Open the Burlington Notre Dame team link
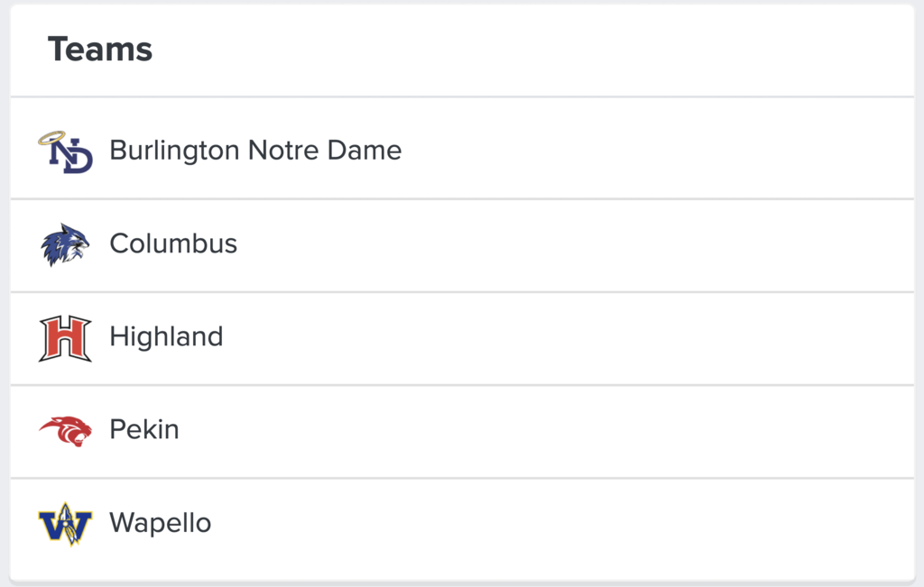Image resolution: width=924 pixels, height=587 pixels. pyautogui.click(x=255, y=150)
